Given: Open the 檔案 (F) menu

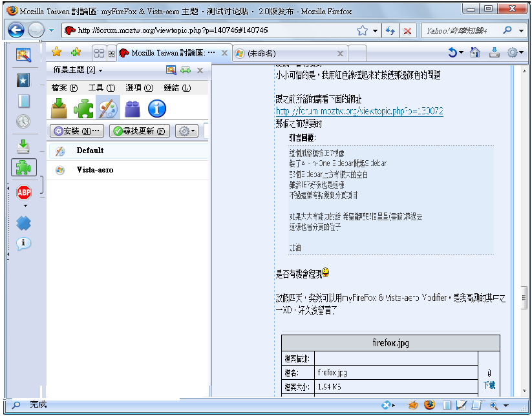Looking at the screenshot, I should coord(64,88).
